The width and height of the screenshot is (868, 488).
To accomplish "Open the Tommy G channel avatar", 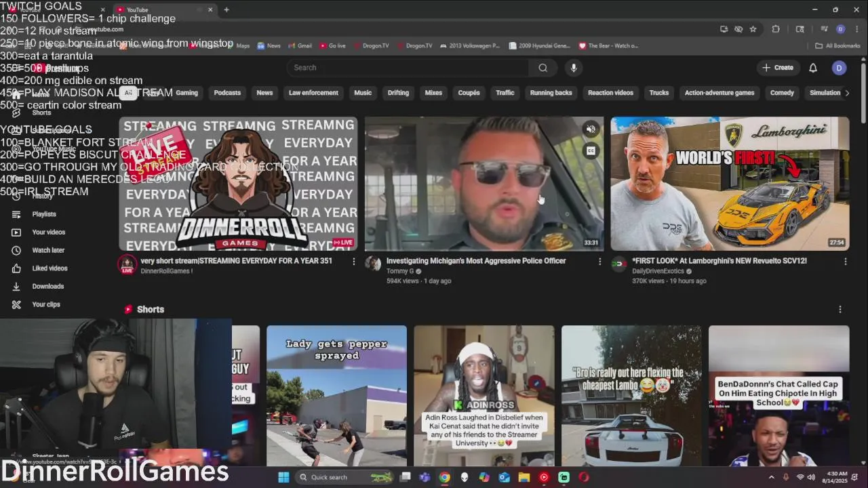I will [x=373, y=264].
